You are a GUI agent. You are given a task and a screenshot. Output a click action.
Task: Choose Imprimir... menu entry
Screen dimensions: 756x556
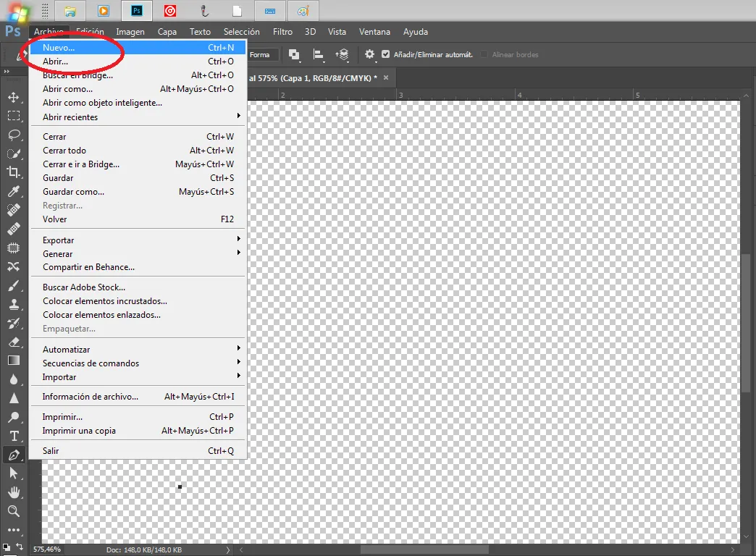(138, 417)
